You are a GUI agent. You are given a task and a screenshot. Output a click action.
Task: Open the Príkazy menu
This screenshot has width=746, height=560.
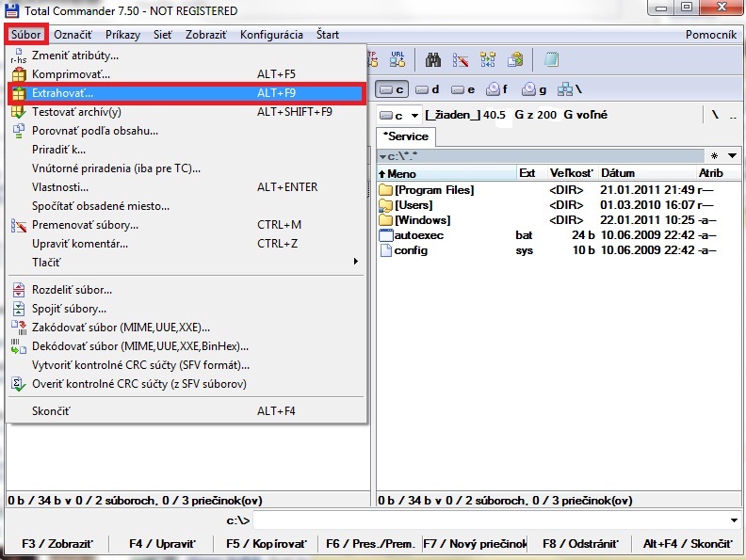[x=122, y=35]
